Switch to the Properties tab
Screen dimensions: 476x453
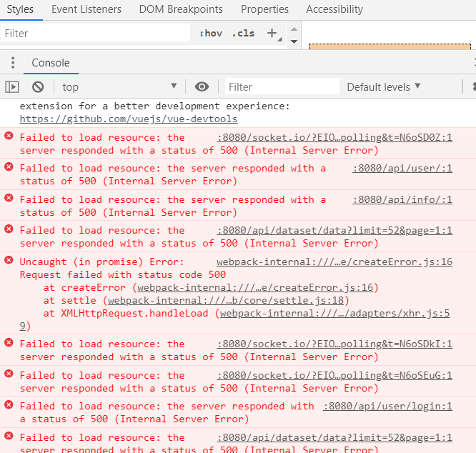tap(264, 9)
